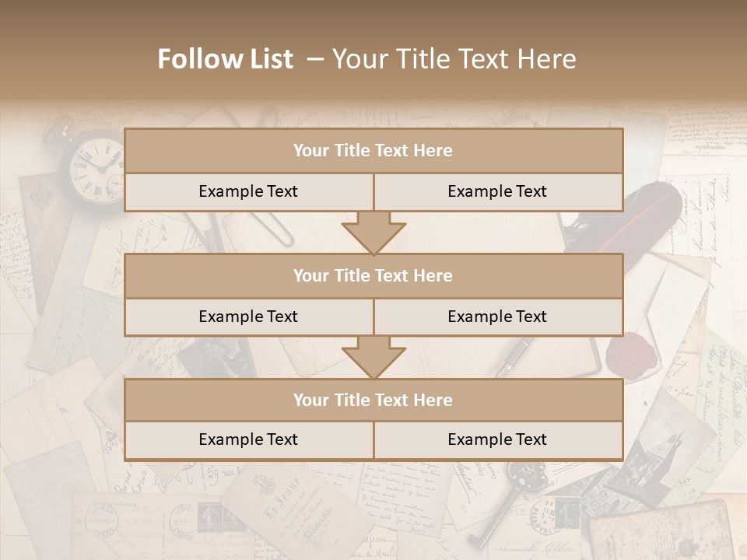Click "Your Title Text Here" in slide heading

454,59
